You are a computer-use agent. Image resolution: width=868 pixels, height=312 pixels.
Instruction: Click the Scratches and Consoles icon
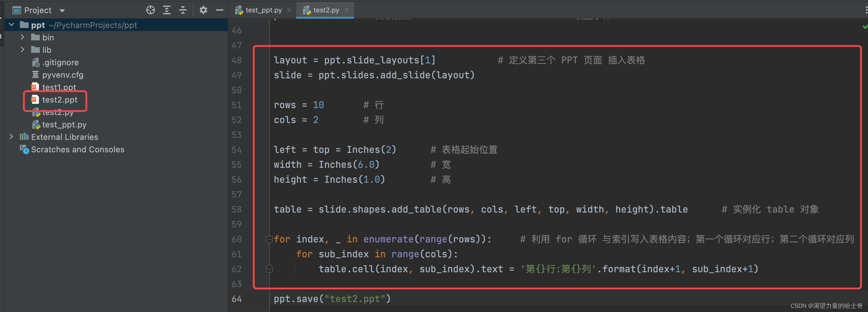[x=24, y=149]
